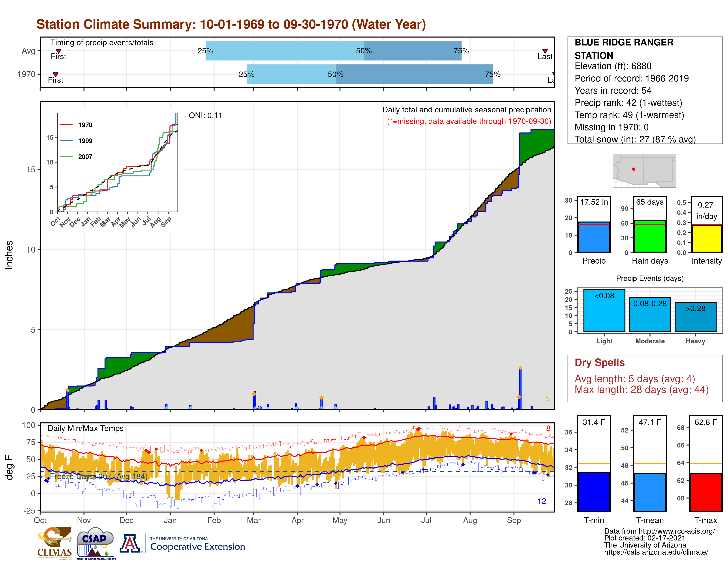Image resolution: width=728 pixels, height=563 pixels.
Task: Click the 'ONI: 0.11' label
Action: click(205, 115)
